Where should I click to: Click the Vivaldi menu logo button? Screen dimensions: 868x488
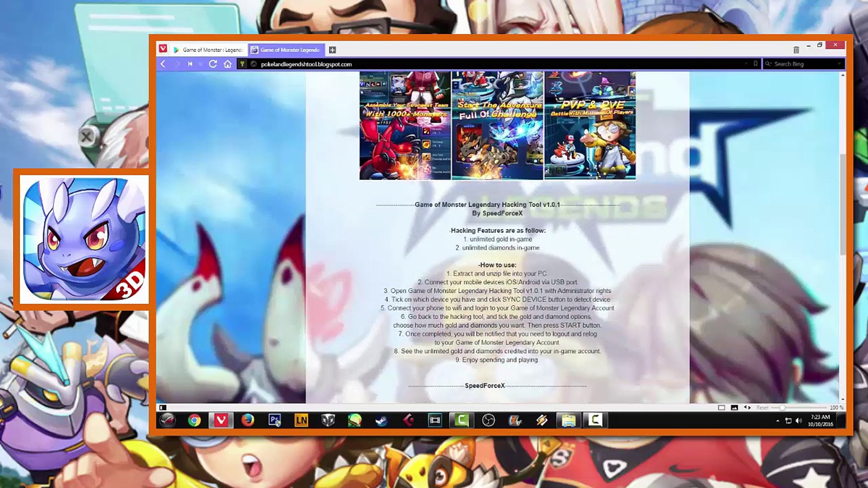point(163,49)
